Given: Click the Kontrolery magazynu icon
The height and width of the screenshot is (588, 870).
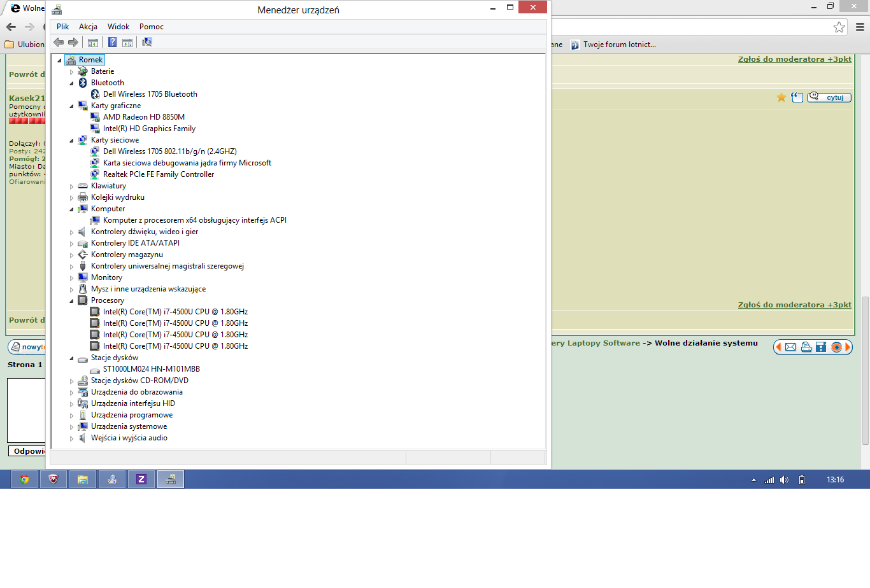Looking at the screenshot, I should pyautogui.click(x=83, y=255).
